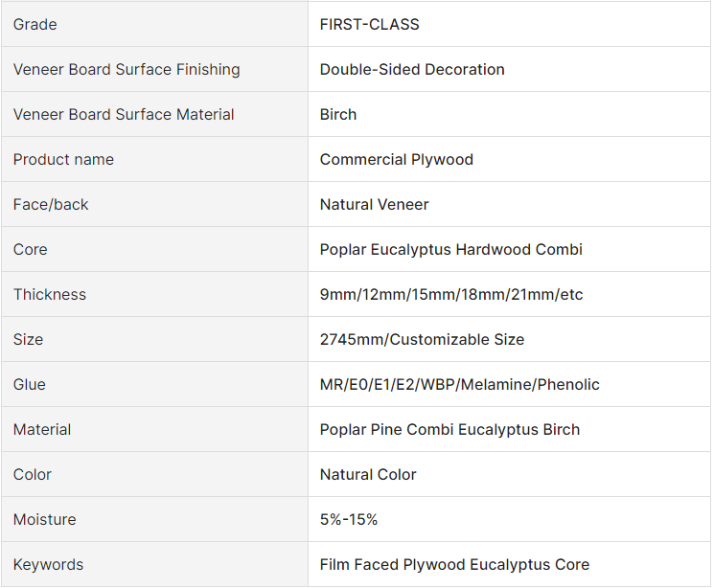Screen dimensions: 714x588
Task: Click the Thickness label cell
Action: click(x=50, y=295)
